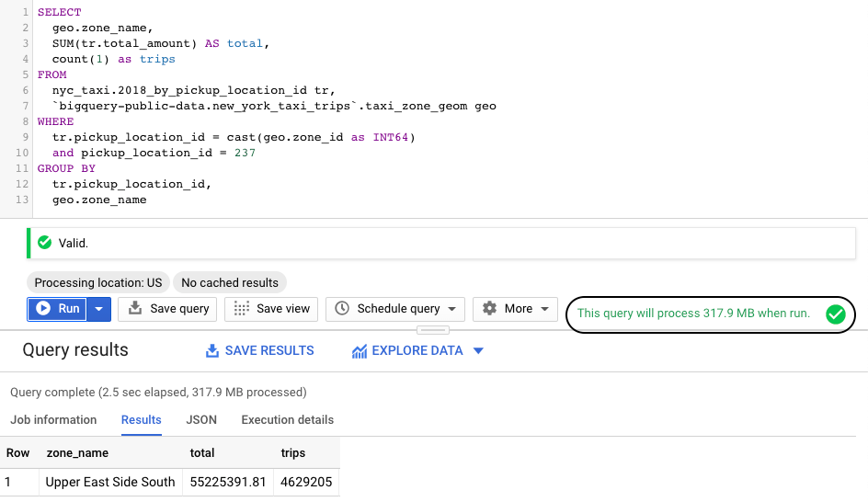
Task: Click the Schedule query clock icon
Action: pyautogui.click(x=342, y=308)
